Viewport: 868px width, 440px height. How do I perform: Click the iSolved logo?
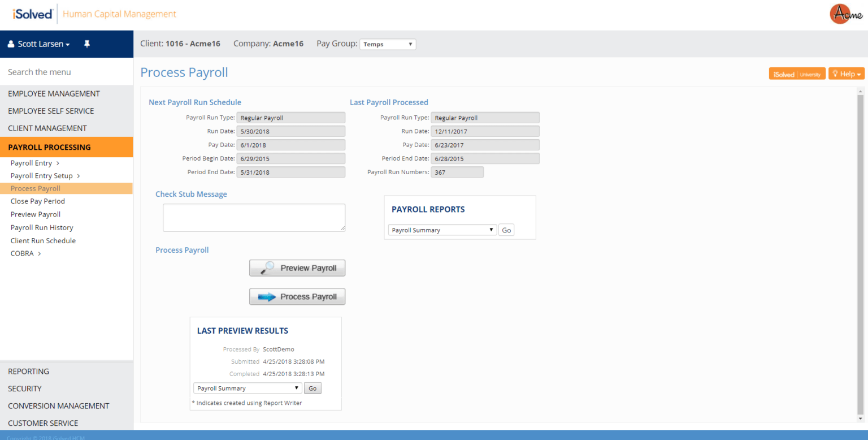tap(33, 14)
